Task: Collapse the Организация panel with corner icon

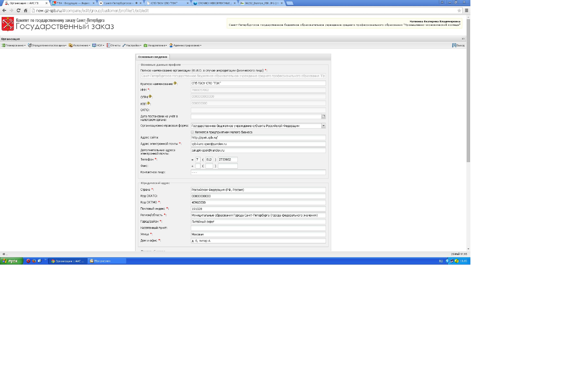Action: pyautogui.click(x=463, y=39)
